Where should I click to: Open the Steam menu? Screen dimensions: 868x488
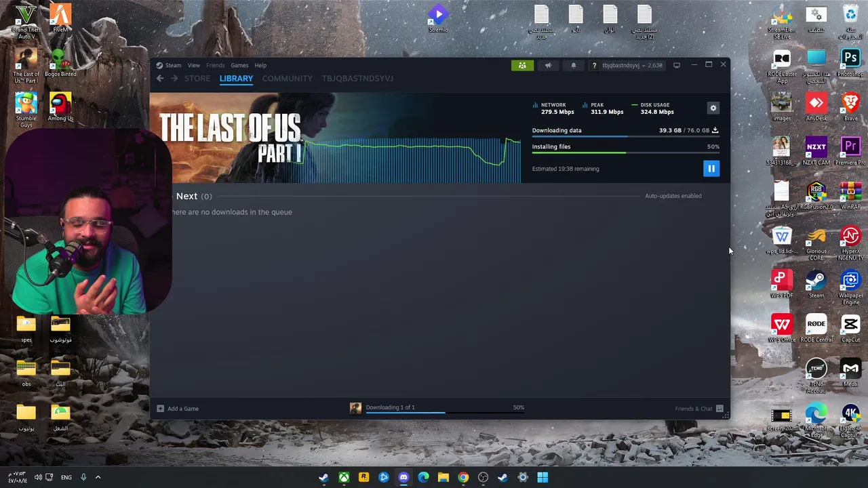pos(169,65)
